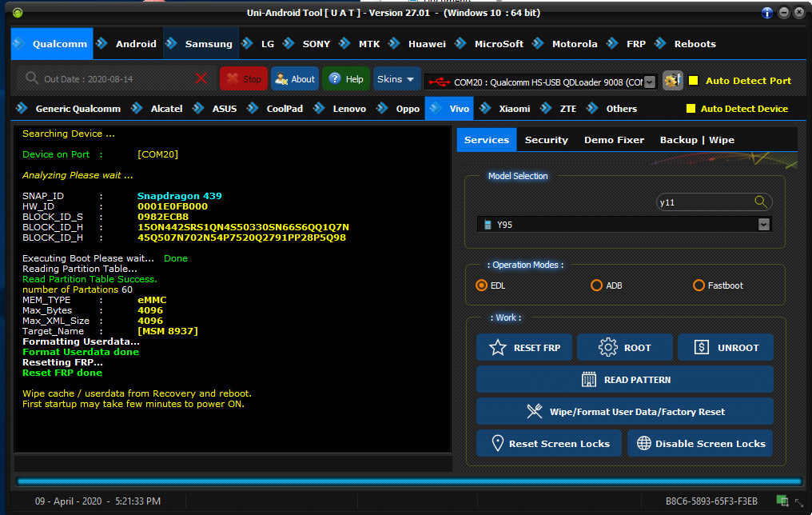Select the ADB operation mode
812x515 pixels.
[596, 285]
